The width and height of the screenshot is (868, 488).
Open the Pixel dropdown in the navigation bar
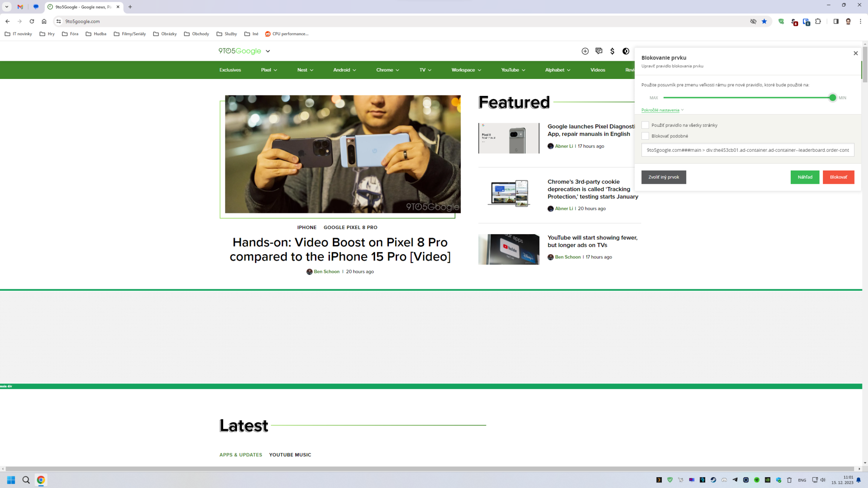tap(269, 70)
